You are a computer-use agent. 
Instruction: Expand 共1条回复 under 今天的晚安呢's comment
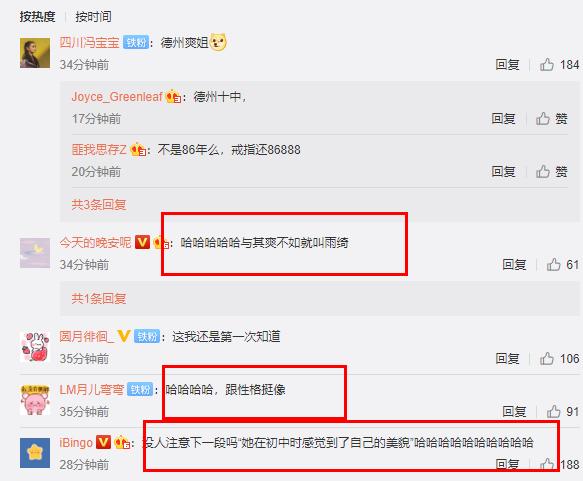point(99,298)
